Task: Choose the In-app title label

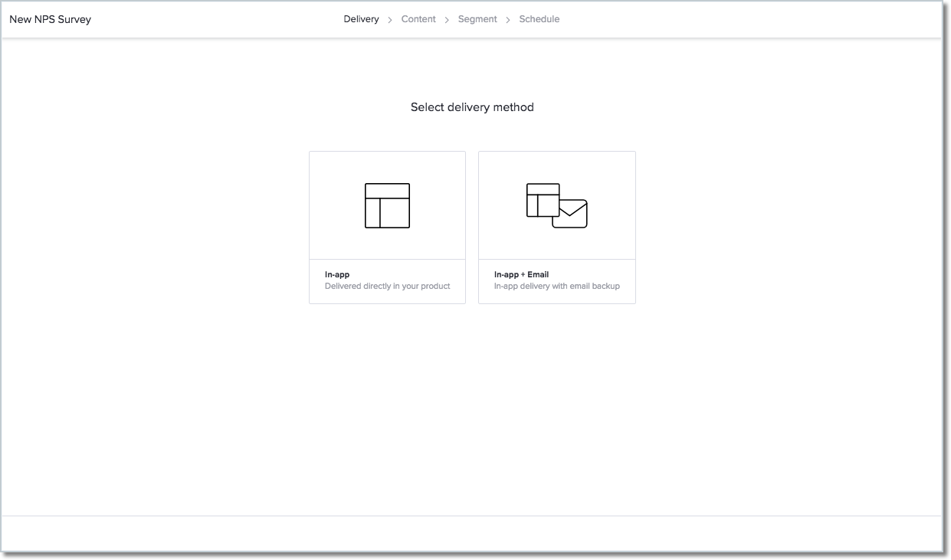Action: 337,274
